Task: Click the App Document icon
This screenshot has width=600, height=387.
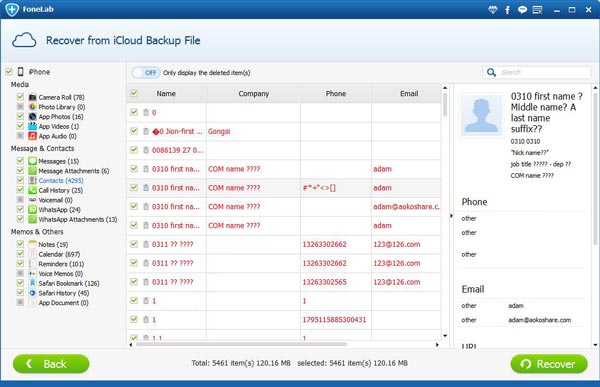Action: click(x=33, y=303)
